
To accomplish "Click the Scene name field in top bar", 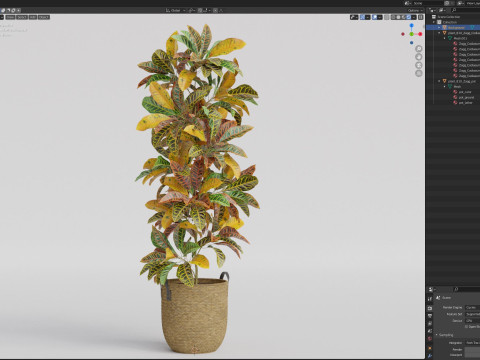I will point(428,3).
